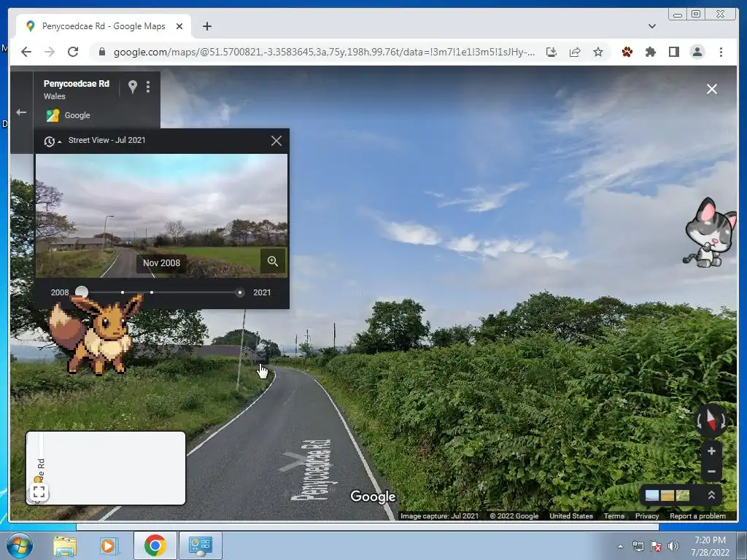
Task: Close the Penycoedcae Rd tab
Action: click(x=179, y=26)
